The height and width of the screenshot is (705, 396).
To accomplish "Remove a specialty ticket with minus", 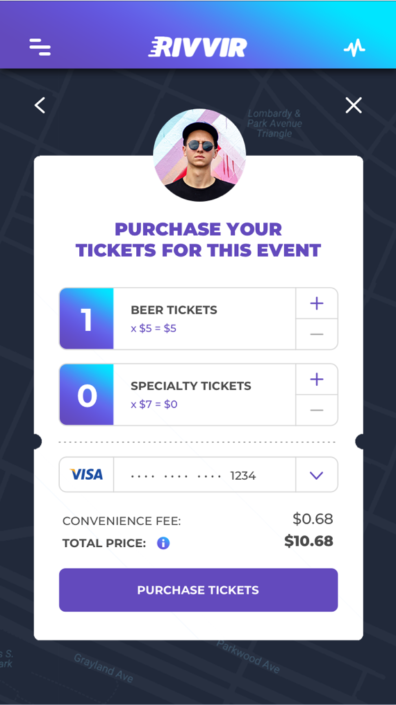I will point(316,410).
